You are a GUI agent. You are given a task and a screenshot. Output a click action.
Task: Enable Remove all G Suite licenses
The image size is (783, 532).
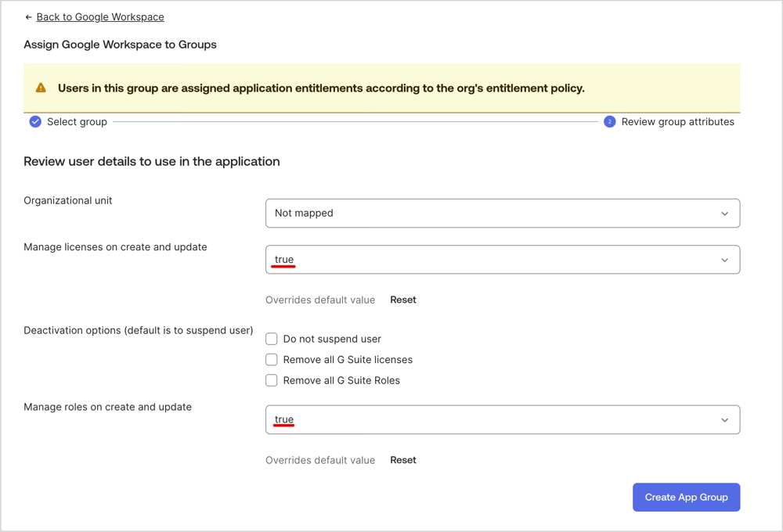[271, 360]
